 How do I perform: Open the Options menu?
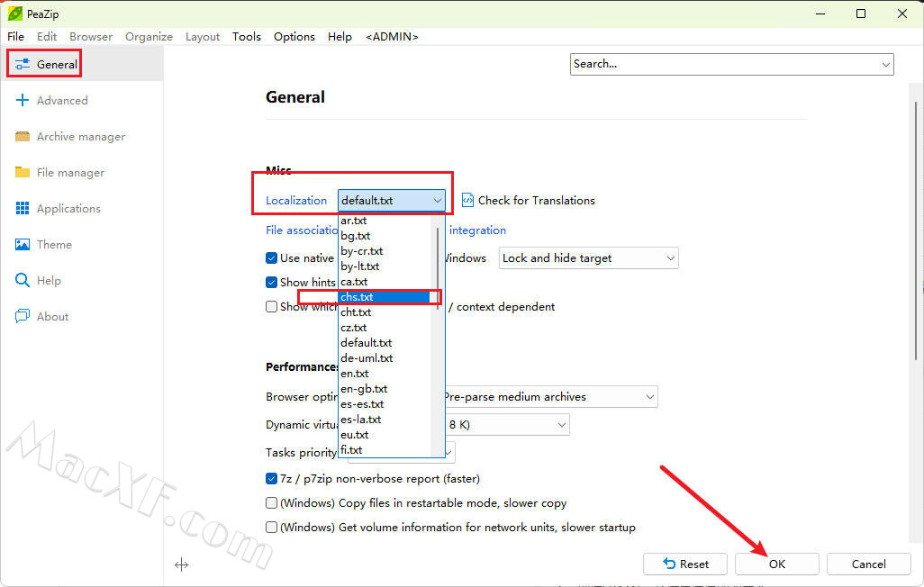click(x=294, y=37)
